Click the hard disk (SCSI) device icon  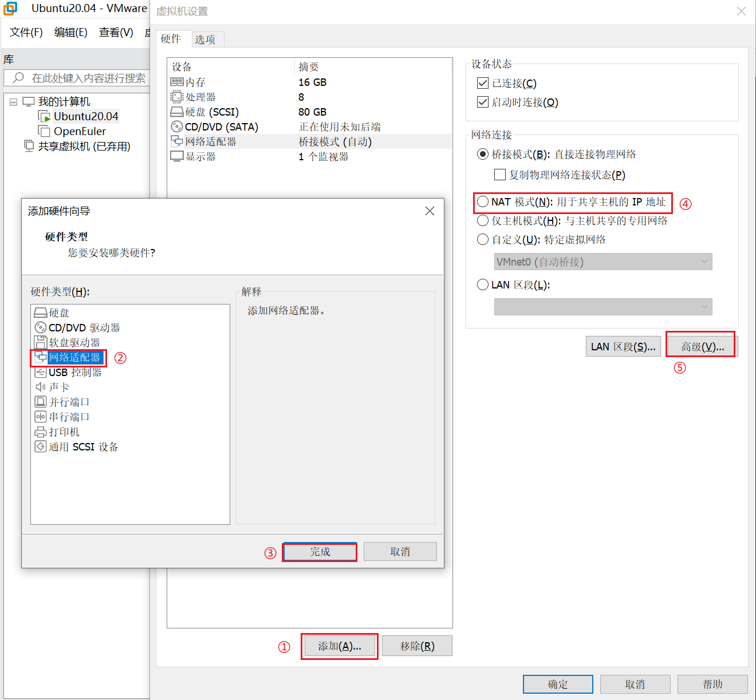pos(177,112)
